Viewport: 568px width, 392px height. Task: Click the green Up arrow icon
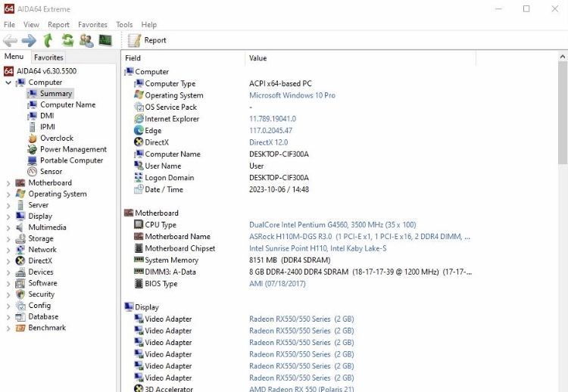pyautogui.click(x=48, y=40)
